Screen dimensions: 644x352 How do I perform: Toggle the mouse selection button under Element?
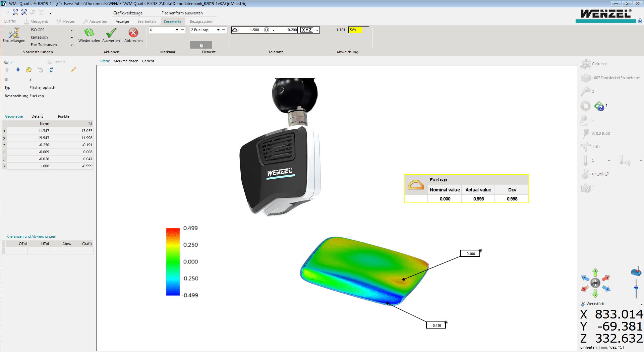[x=201, y=45]
